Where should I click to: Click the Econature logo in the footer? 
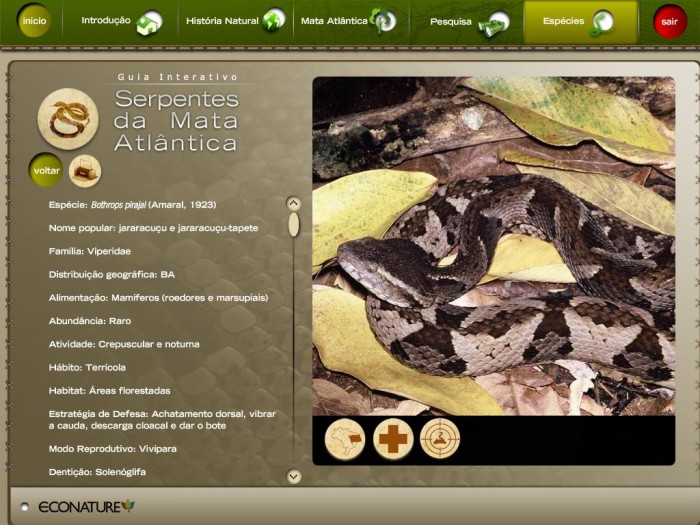pyautogui.click(x=86, y=507)
